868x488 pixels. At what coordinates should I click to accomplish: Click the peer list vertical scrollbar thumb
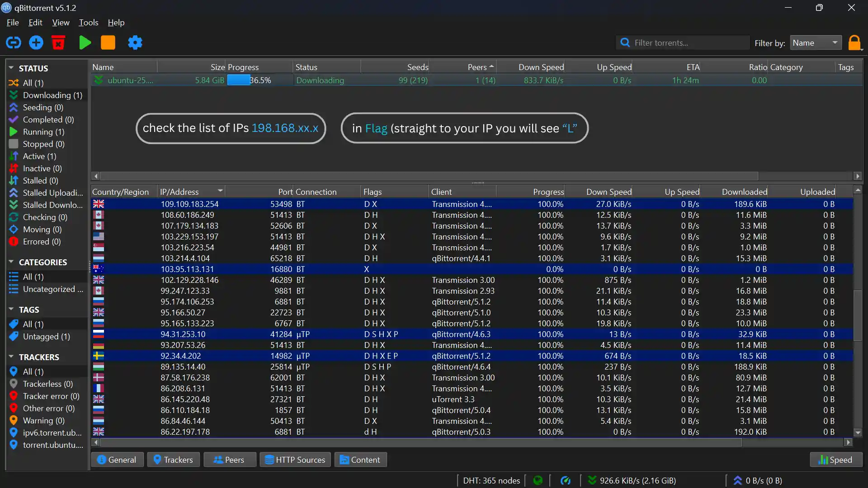[858, 315]
